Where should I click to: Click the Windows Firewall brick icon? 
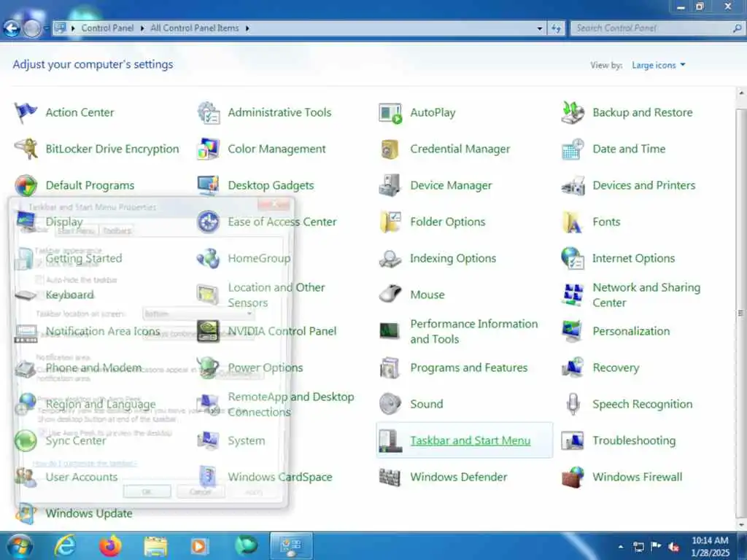tap(573, 477)
